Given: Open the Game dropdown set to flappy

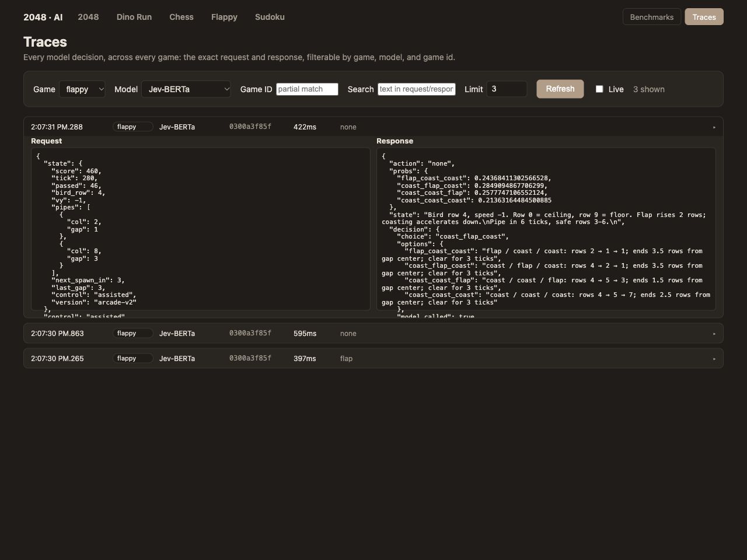Looking at the screenshot, I should click(x=82, y=89).
